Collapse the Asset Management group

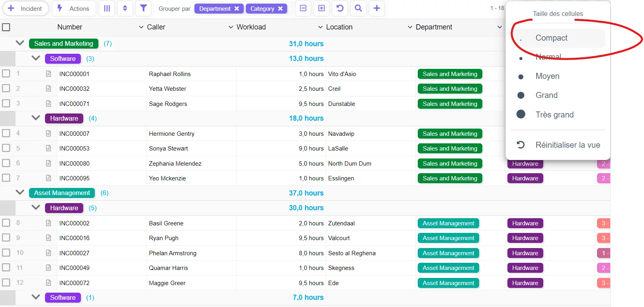pos(20,192)
